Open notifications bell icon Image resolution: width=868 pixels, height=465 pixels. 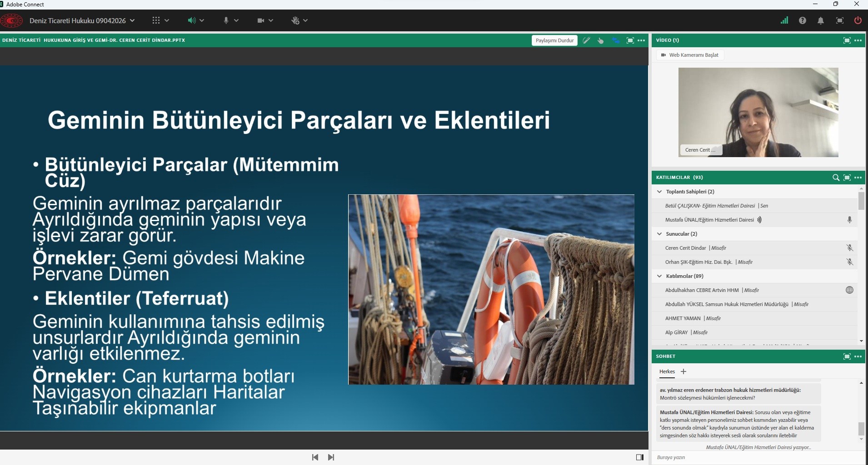point(821,20)
